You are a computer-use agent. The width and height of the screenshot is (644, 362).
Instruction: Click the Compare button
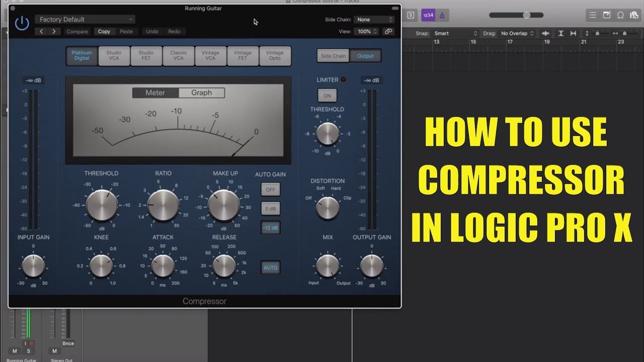[x=77, y=32]
